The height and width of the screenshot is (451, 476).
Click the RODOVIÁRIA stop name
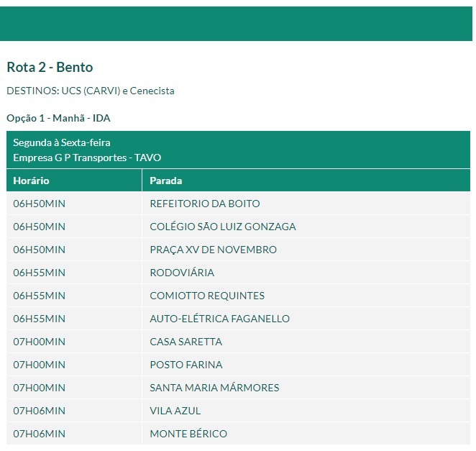(x=182, y=273)
